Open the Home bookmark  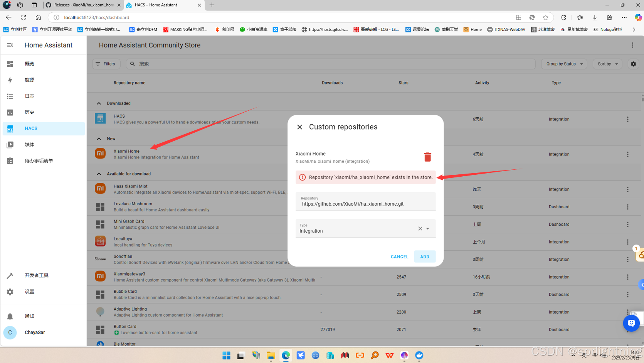(472, 29)
